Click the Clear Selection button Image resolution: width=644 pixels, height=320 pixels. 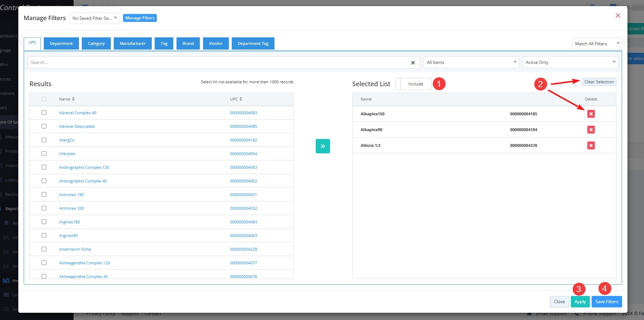point(599,82)
